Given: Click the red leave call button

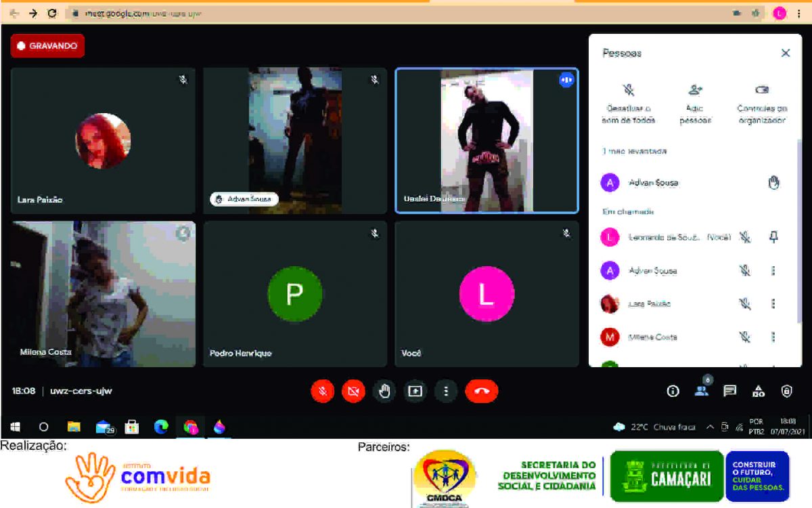Looking at the screenshot, I should coord(481,391).
